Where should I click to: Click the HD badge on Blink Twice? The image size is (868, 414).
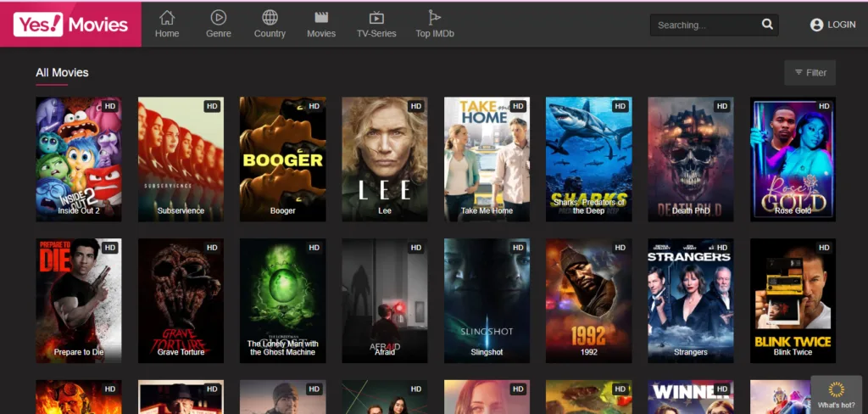point(824,247)
